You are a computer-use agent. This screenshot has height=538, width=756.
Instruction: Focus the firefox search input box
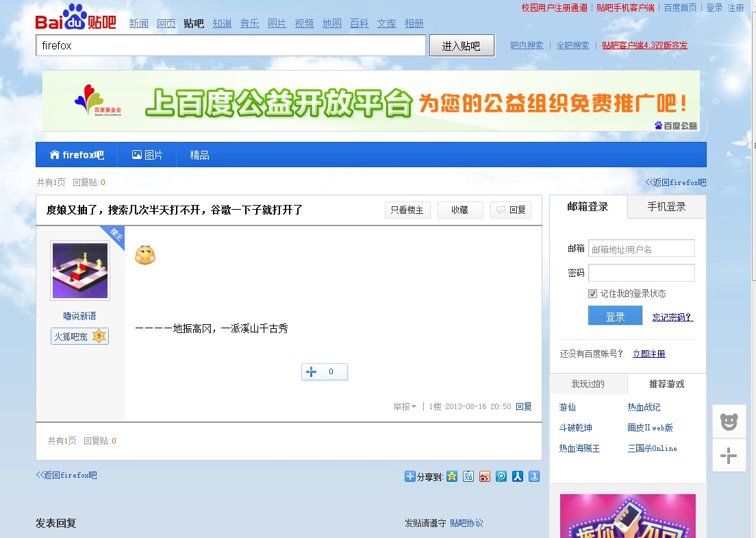tap(231, 45)
